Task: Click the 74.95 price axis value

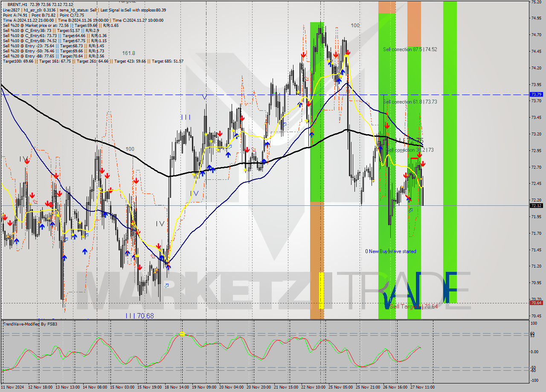Action: (536, 18)
